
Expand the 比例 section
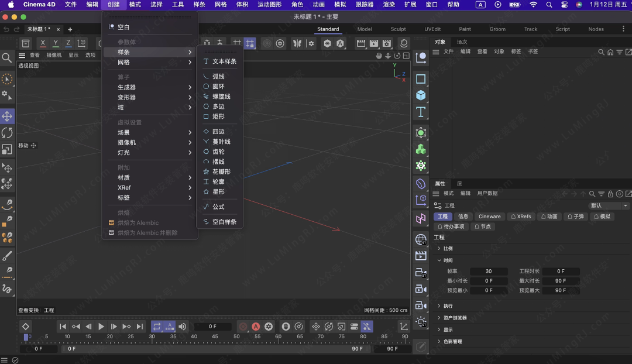[x=447, y=249]
